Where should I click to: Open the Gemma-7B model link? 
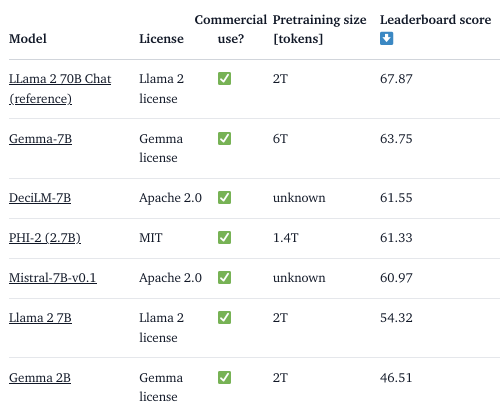40,139
